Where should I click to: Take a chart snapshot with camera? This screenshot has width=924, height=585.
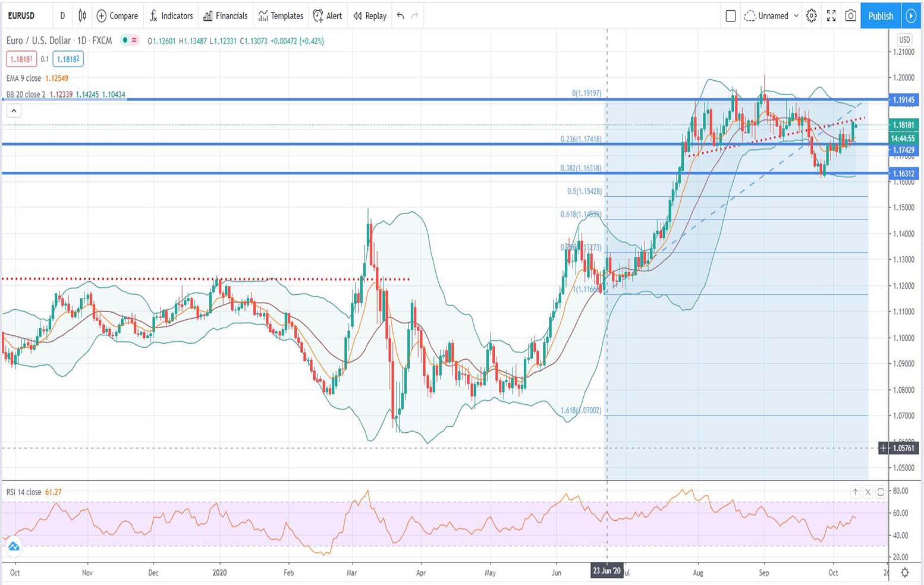pyautogui.click(x=851, y=16)
